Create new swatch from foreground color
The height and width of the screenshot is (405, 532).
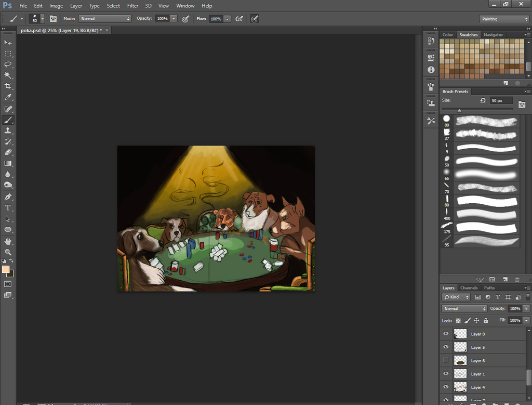(x=506, y=83)
